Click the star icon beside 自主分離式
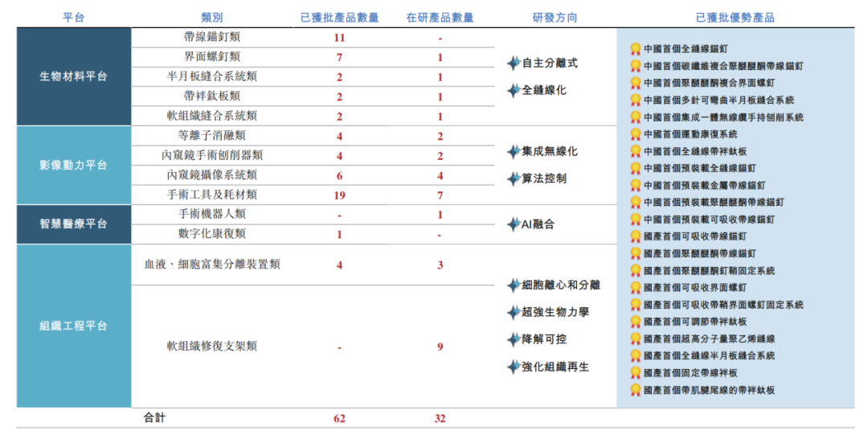Image resolution: width=868 pixels, height=439 pixels. click(514, 63)
